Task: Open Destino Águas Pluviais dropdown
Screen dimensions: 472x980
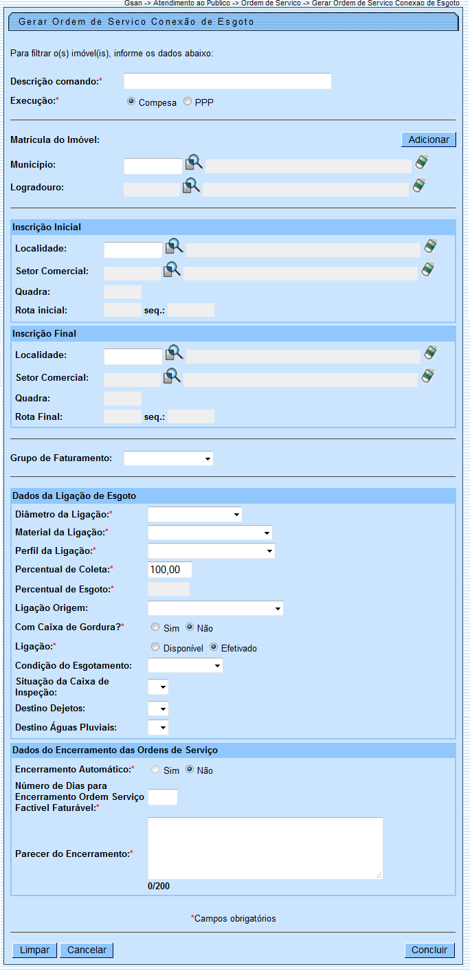Action: pos(158,727)
